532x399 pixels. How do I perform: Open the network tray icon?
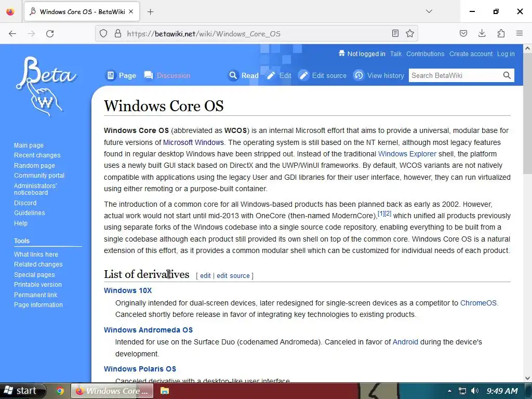click(x=462, y=391)
